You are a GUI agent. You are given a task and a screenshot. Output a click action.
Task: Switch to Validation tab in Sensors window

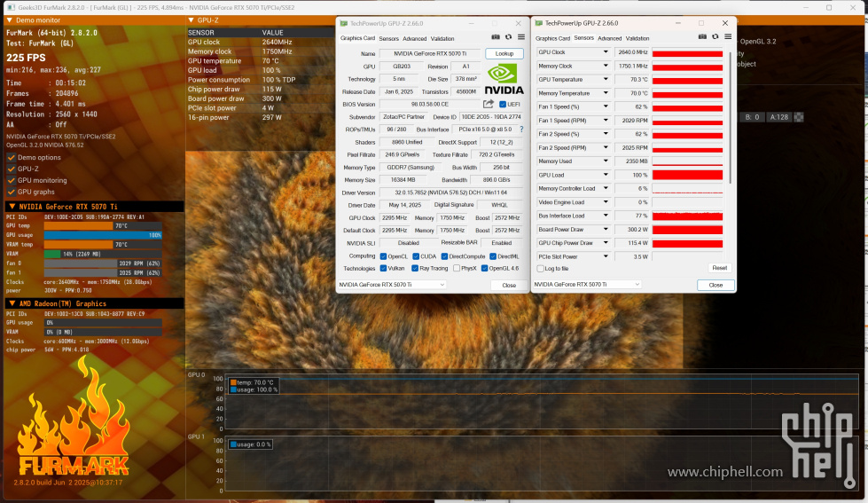[x=637, y=38]
